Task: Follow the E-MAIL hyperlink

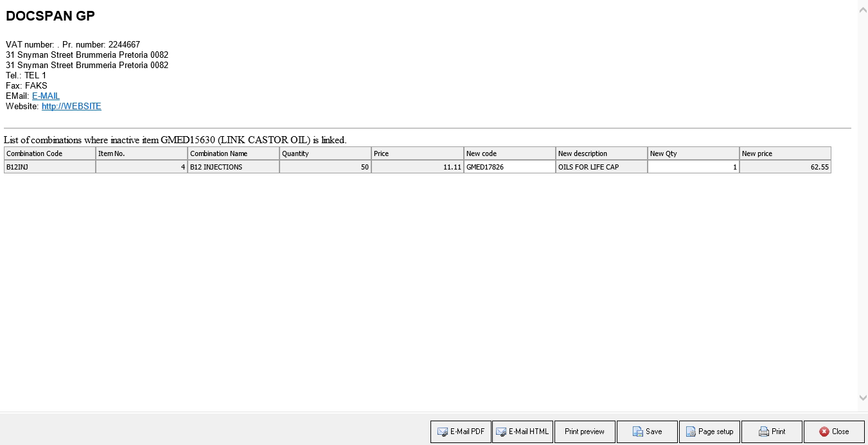Action: click(46, 96)
